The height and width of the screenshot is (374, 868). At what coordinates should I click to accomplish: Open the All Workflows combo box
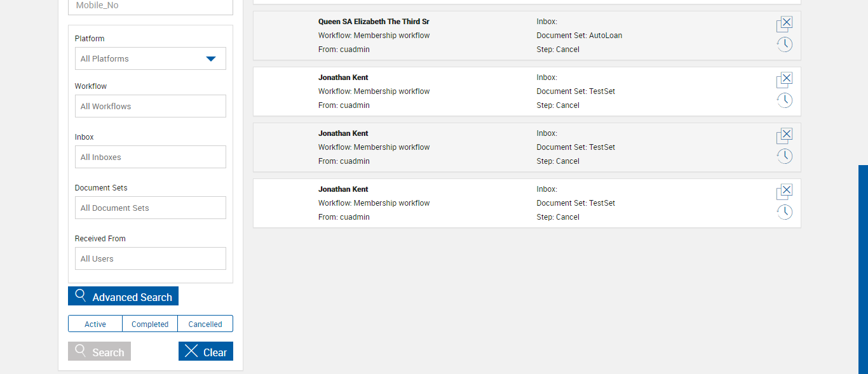point(150,106)
